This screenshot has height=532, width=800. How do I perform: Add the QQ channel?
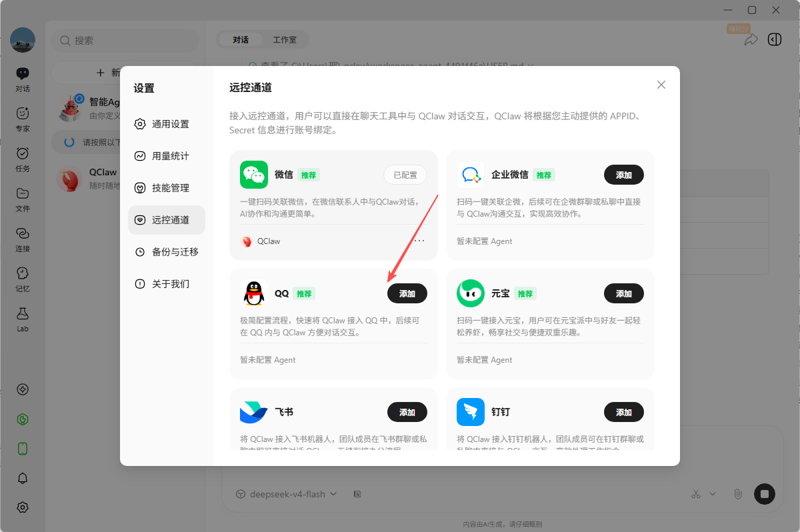tap(407, 293)
